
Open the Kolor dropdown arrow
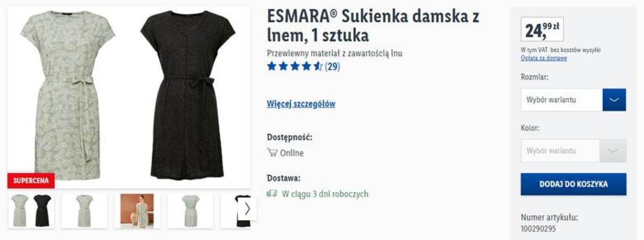pyautogui.click(x=614, y=151)
